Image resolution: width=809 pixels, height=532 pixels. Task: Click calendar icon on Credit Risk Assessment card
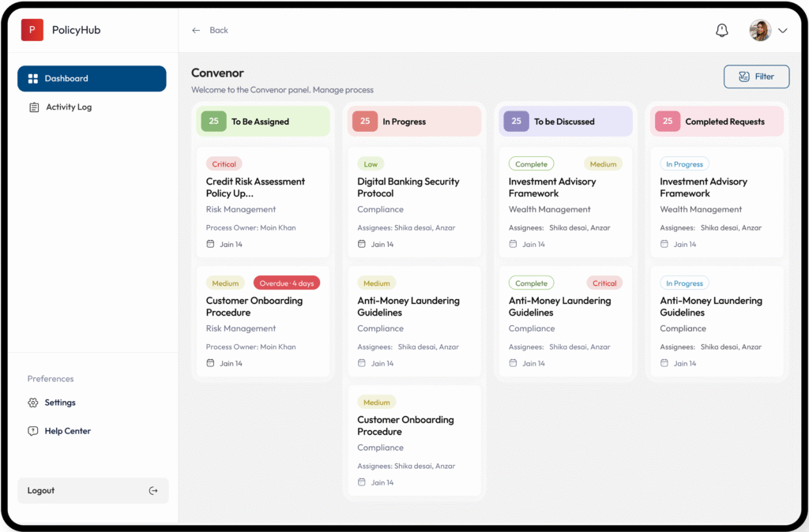(x=210, y=244)
